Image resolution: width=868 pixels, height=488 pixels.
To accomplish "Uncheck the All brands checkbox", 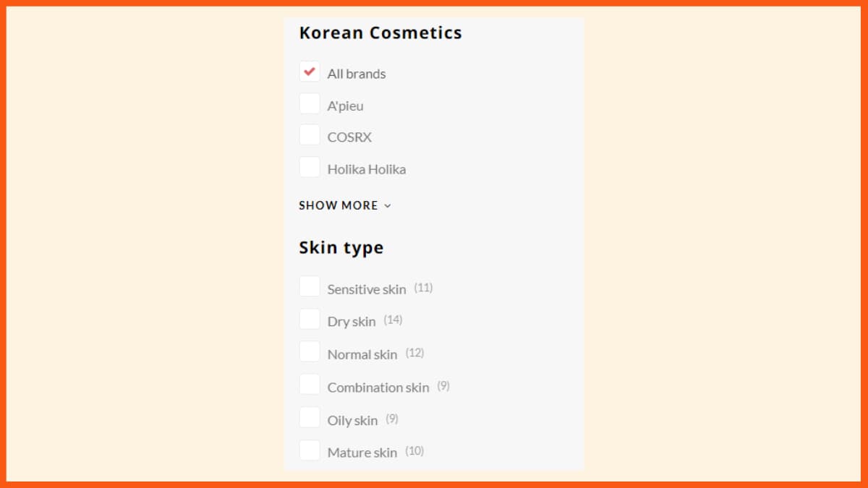I will tap(310, 72).
